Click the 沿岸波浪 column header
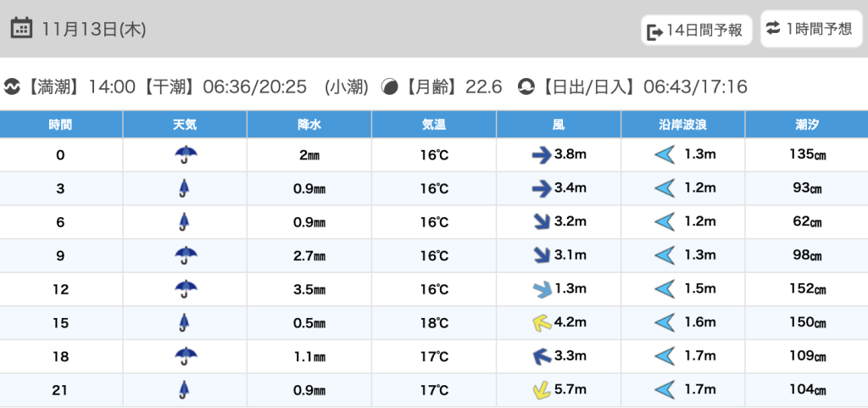Viewport: 868px width, 408px height. pyautogui.click(x=683, y=125)
